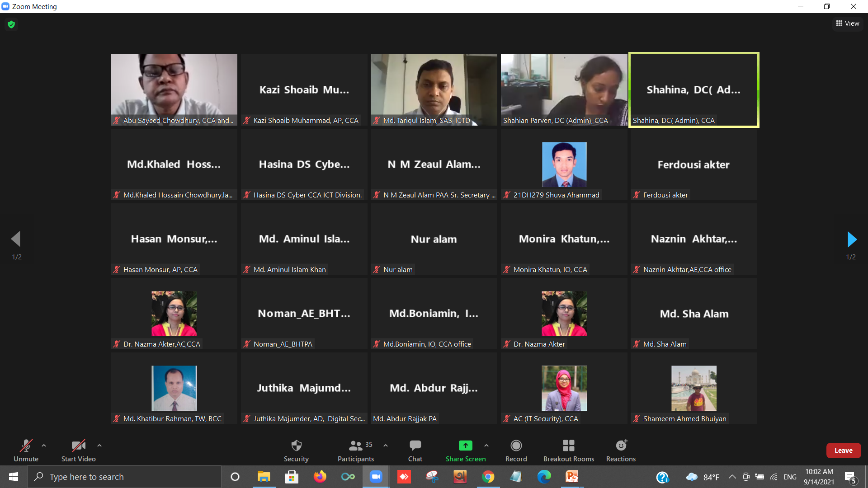Expand share options arrow beside Share Screen
The width and height of the screenshot is (868, 488).
[486, 446]
